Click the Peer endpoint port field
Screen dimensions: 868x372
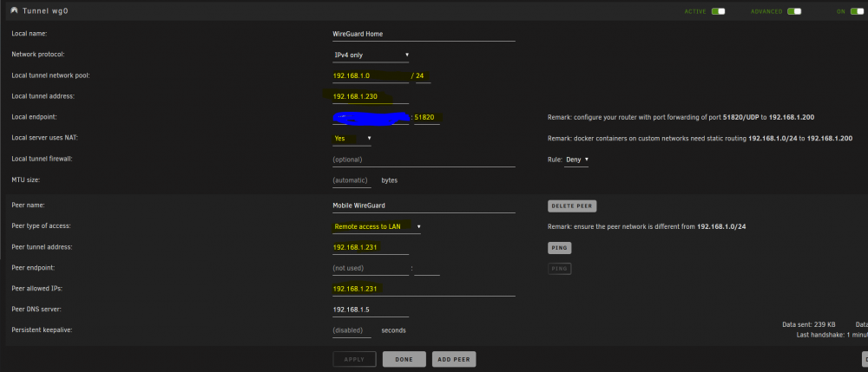coord(427,268)
